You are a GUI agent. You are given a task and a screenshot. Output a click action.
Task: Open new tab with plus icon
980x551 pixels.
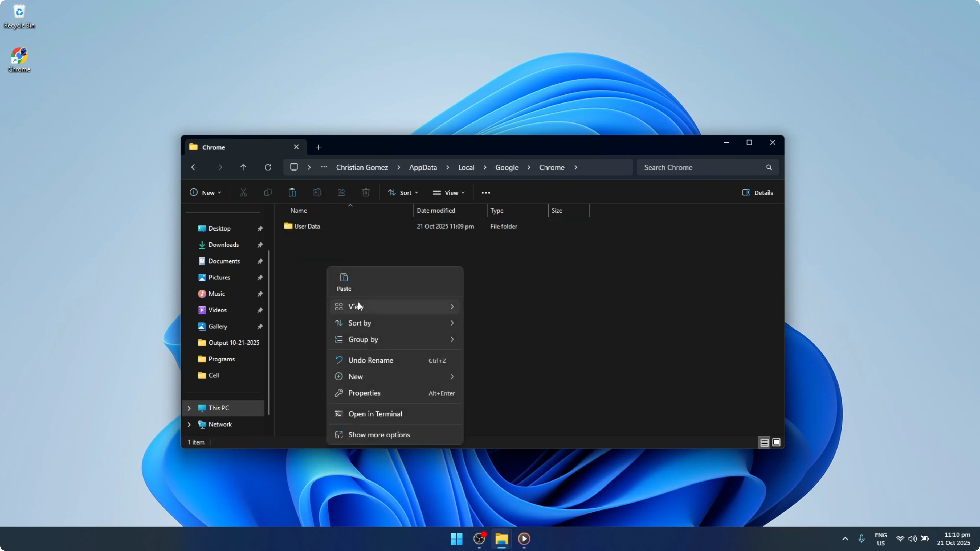pyautogui.click(x=319, y=147)
